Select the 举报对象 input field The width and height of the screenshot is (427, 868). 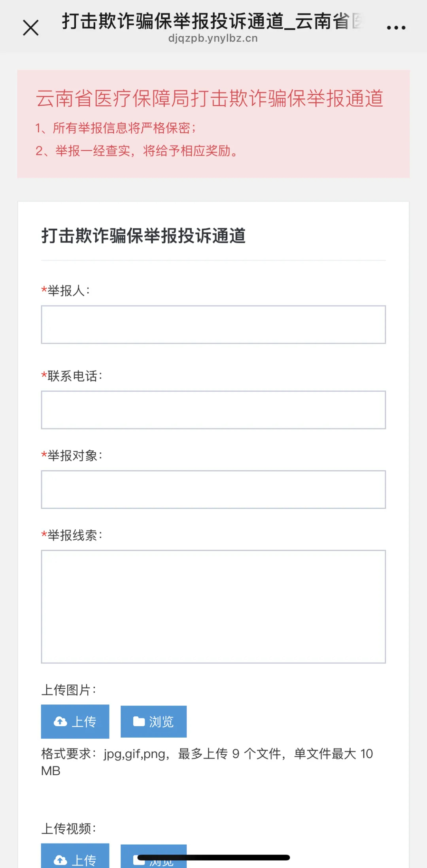pos(213,489)
